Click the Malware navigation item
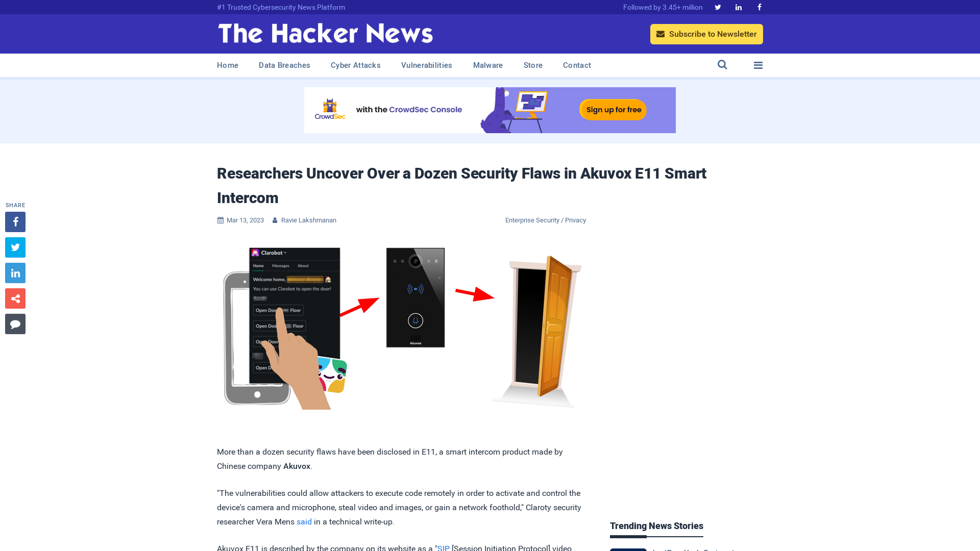This screenshot has width=980, height=551. pyautogui.click(x=487, y=65)
